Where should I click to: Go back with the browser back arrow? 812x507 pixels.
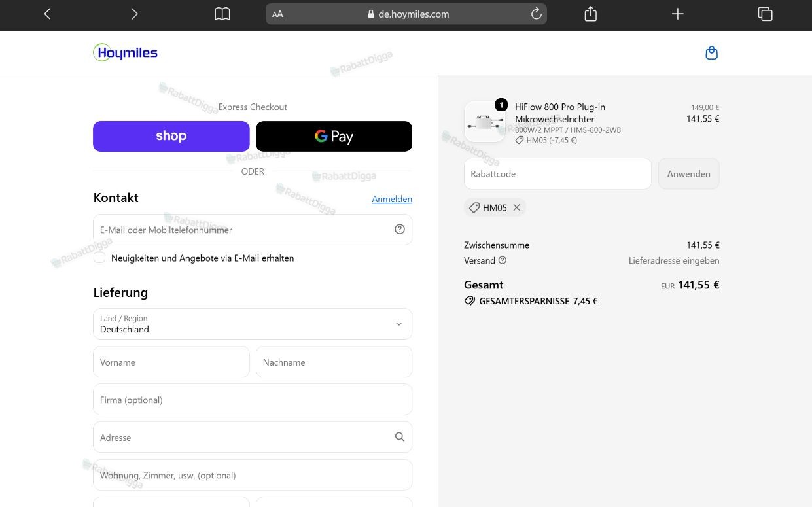coord(47,14)
